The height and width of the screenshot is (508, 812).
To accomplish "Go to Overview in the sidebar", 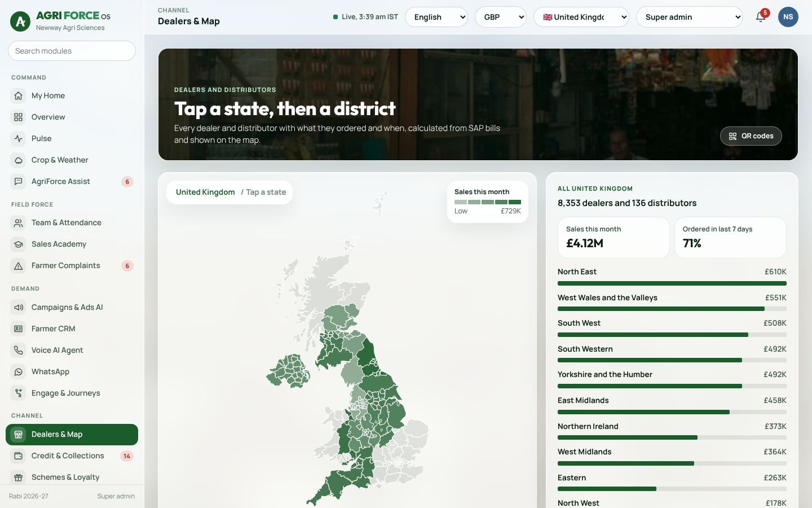I will pos(72,117).
